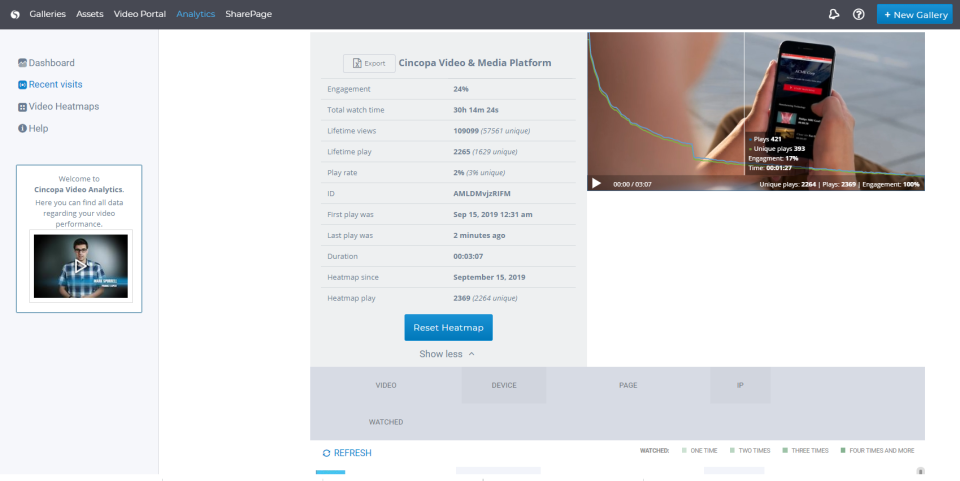Click the Engagement 24% value
Image resolution: width=960 pixels, height=481 pixels.
click(x=461, y=89)
